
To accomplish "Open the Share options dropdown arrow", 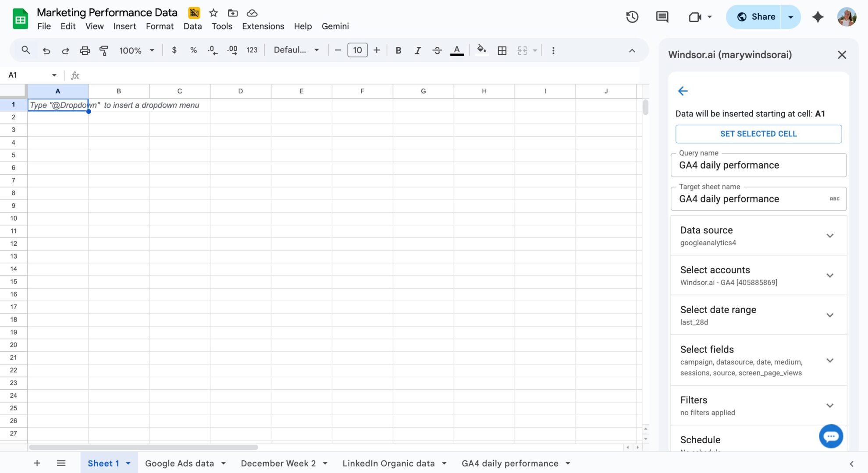I will (791, 17).
